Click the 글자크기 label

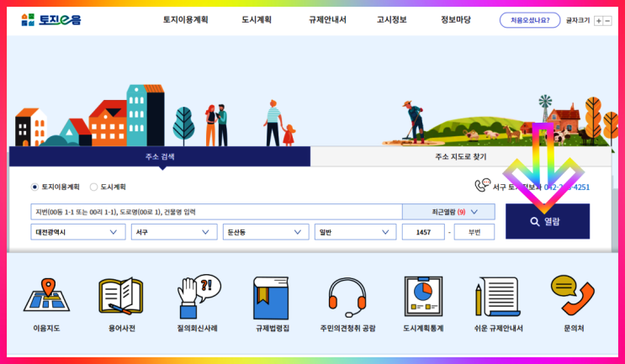(578, 20)
